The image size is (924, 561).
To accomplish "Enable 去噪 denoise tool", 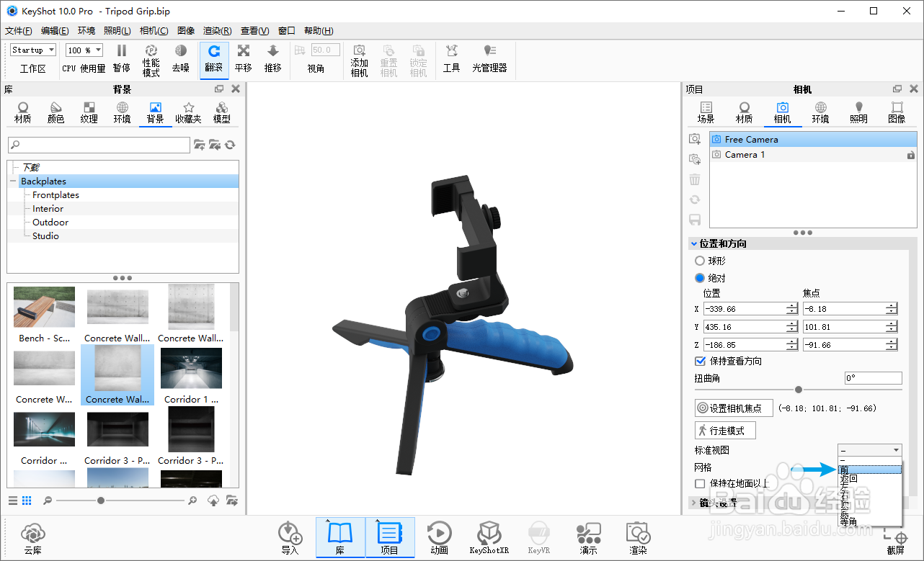I will tap(180, 59).
